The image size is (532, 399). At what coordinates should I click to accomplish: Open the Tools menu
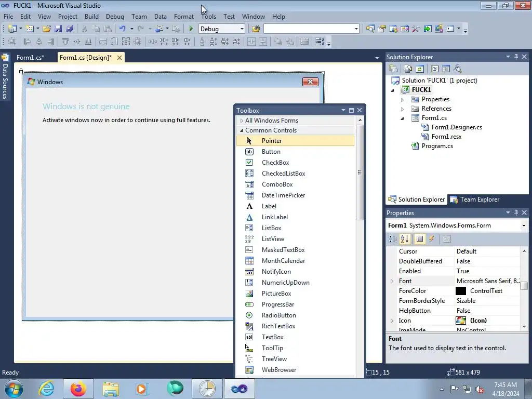(x=208, y=16)
